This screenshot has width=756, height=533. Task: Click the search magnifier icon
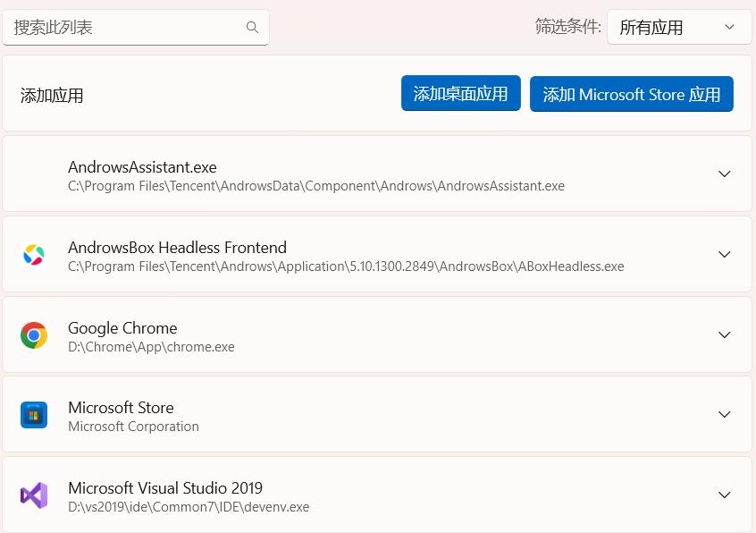[x=252, y=27]
